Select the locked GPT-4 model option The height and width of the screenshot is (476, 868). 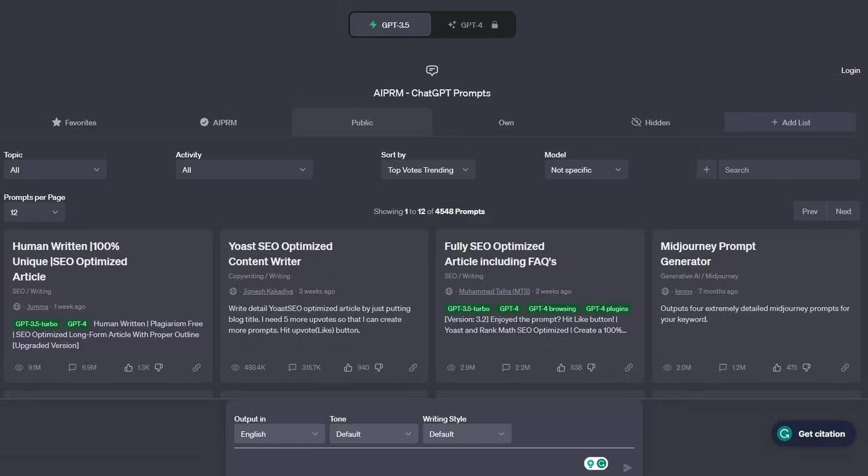click(x=472, y=25)
